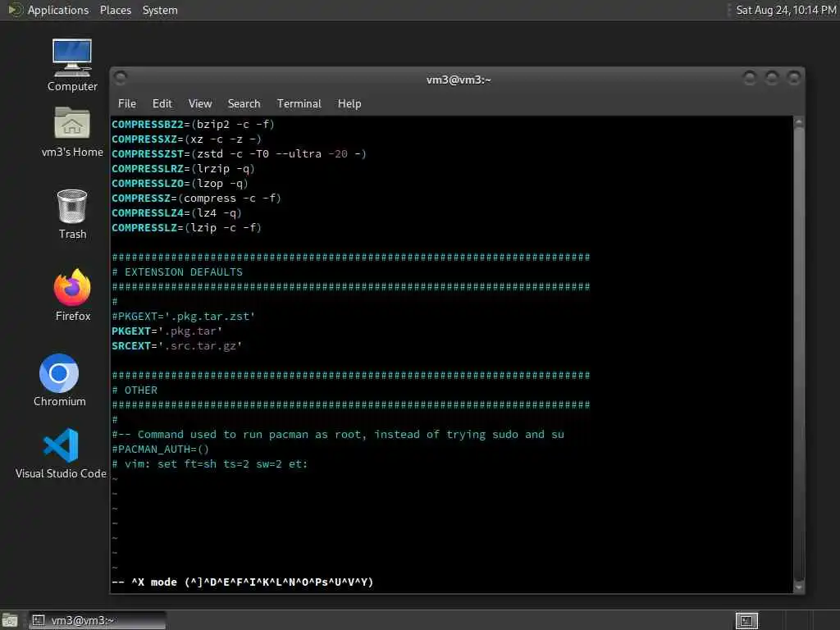840x630 pixels.
Task: Click the terminal vertical scrollbar track
Action: coord(798,354)
